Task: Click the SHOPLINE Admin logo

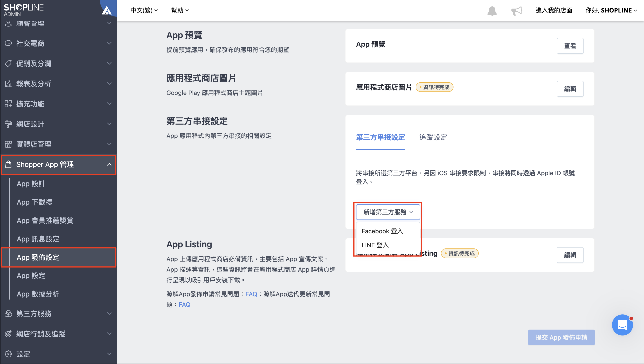Action: coord(24,10)
